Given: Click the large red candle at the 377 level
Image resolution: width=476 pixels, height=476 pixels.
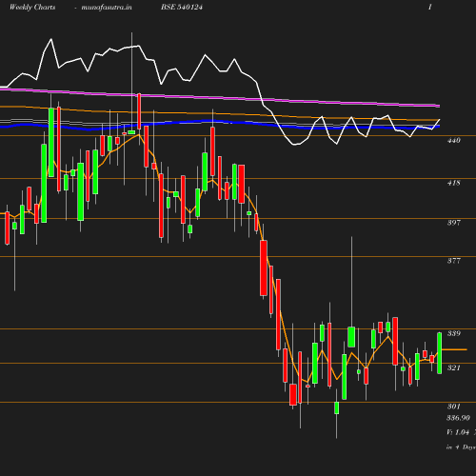Looking at the screenshot, I should pyautogui.click(x=264, y=268).
